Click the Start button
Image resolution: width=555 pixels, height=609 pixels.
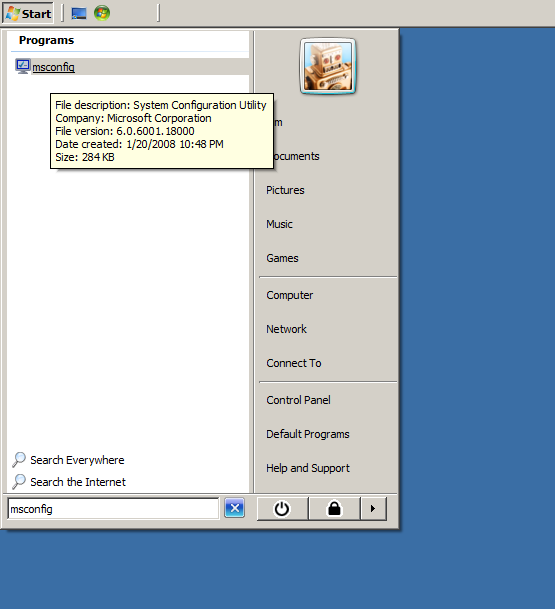coord(28,14)
